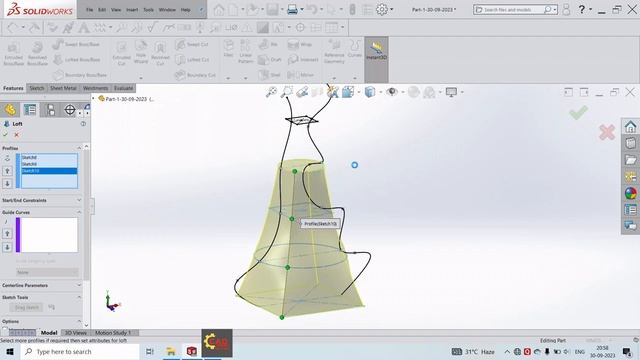Move guide curve down with Guide Curves down arrow
The image size is (640, 360).
[7, 247]
